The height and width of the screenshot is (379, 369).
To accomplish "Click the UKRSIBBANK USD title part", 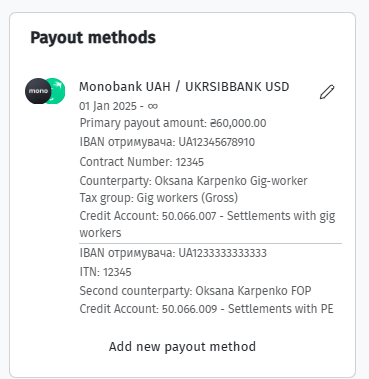I will (237, 87).
